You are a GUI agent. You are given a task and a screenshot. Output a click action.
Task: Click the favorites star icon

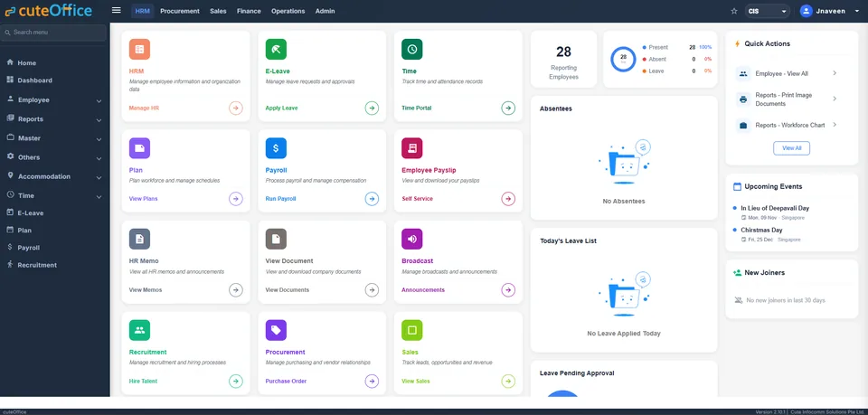(734, 11)
